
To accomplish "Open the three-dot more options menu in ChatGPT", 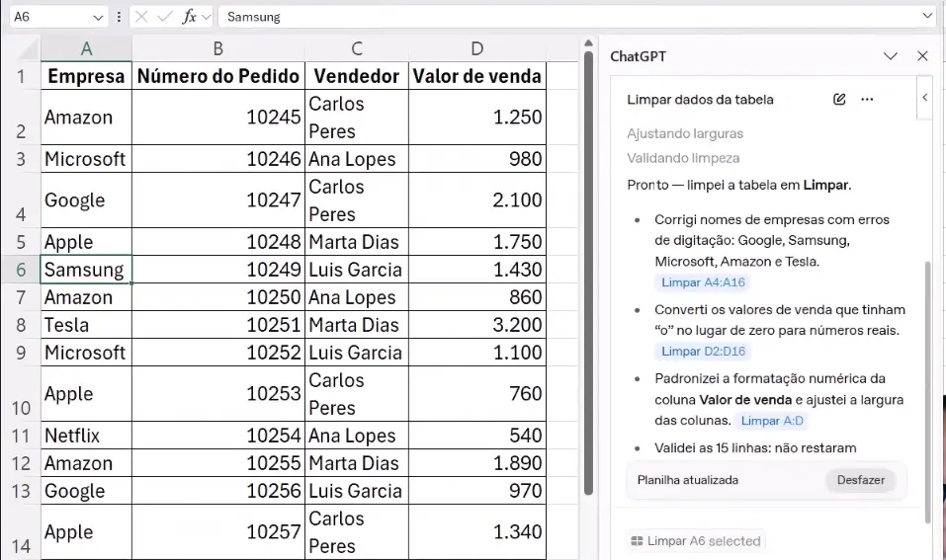I will 867,100.
